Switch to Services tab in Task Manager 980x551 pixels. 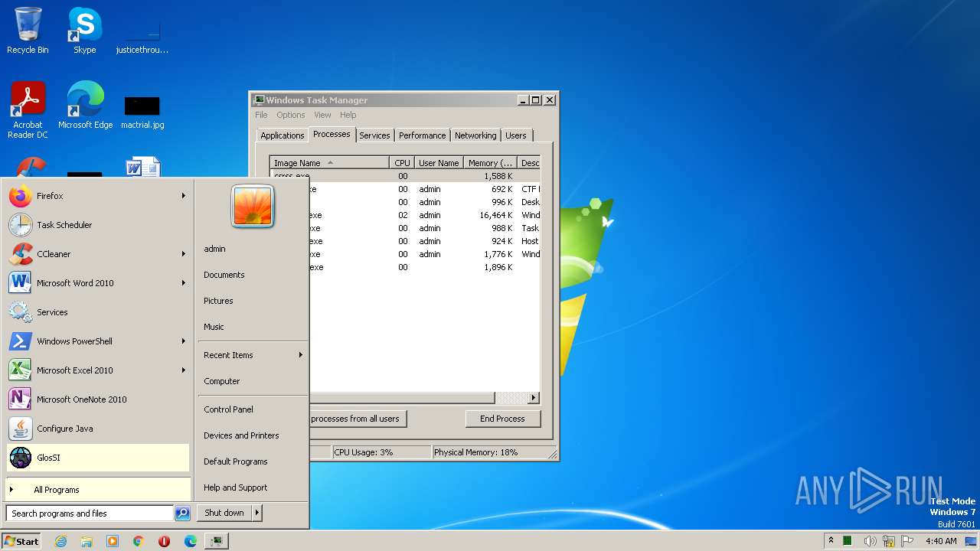[374, 135]
